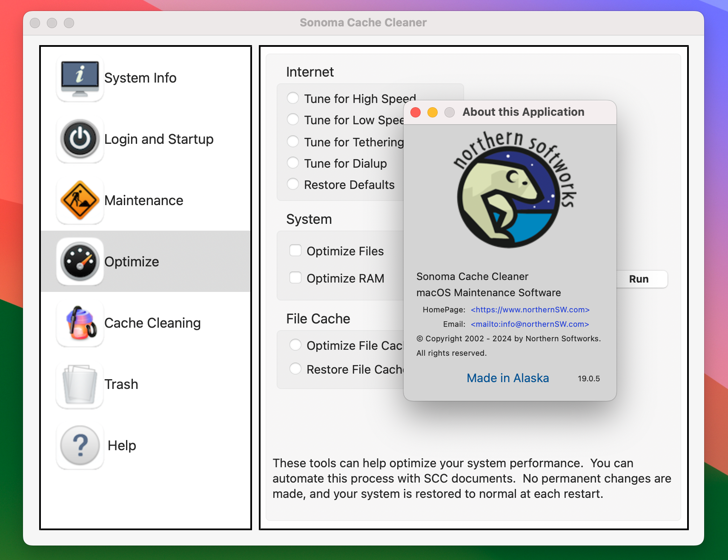
Task: Open the northernSW.com homepage link
Action: pyautogui.click(x=530, y=310)
